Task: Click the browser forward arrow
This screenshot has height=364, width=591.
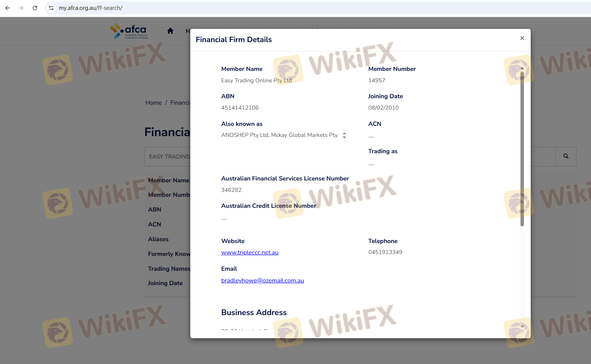Action: point(21,8)
